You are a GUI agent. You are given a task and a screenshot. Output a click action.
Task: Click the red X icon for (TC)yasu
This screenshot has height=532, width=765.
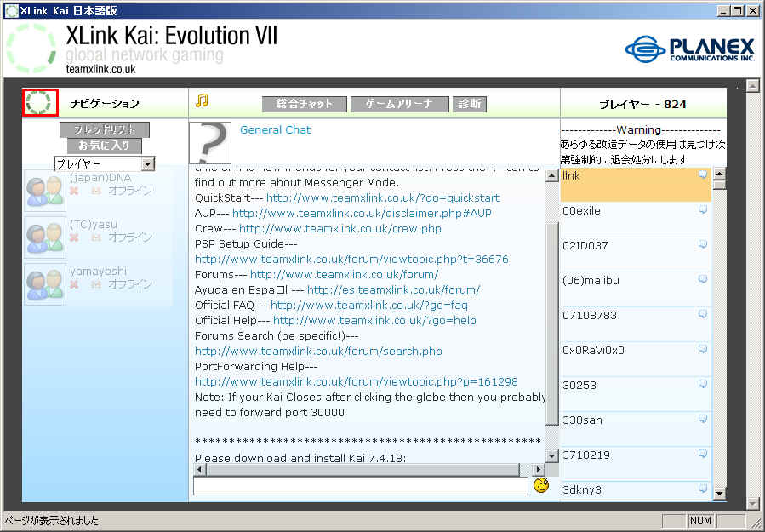coord(74,237)
